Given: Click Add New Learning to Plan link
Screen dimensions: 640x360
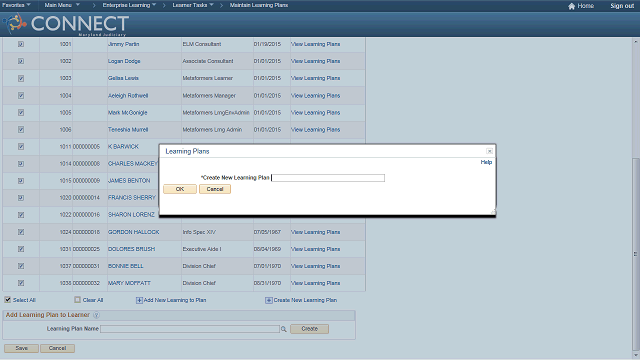Looking at the screenshot, I should 175,300.
